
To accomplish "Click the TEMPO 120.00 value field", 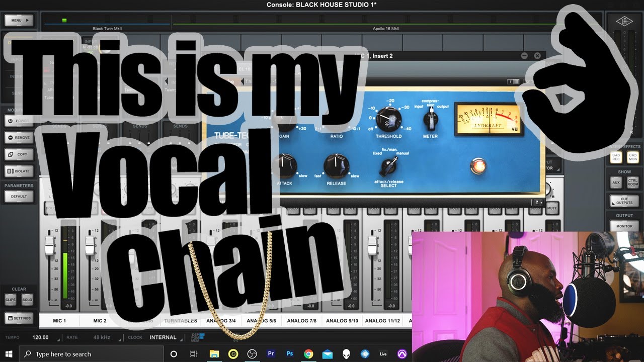I will [41, 337].
